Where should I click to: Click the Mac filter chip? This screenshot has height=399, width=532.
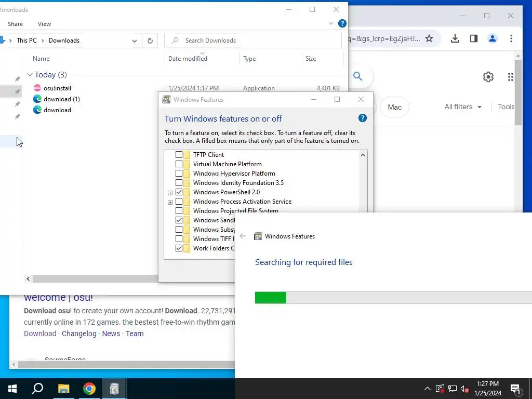pos(395,107)
